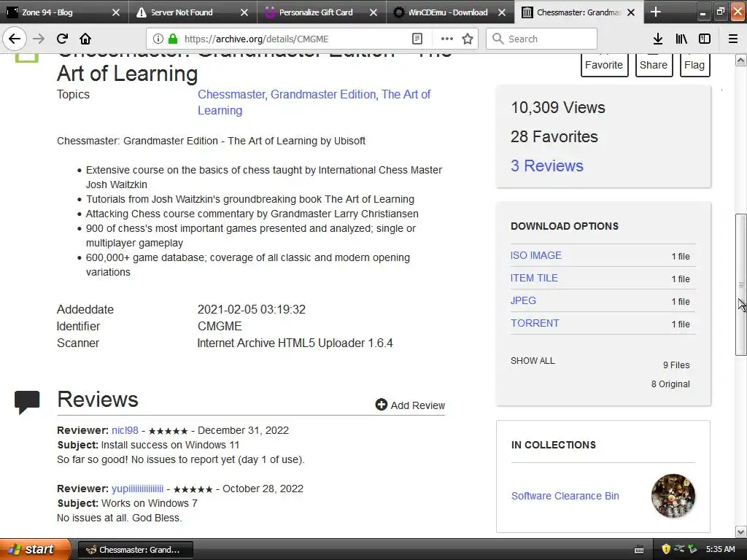
Task: Show site information icon in address bar
Action: tap(158, 39)
